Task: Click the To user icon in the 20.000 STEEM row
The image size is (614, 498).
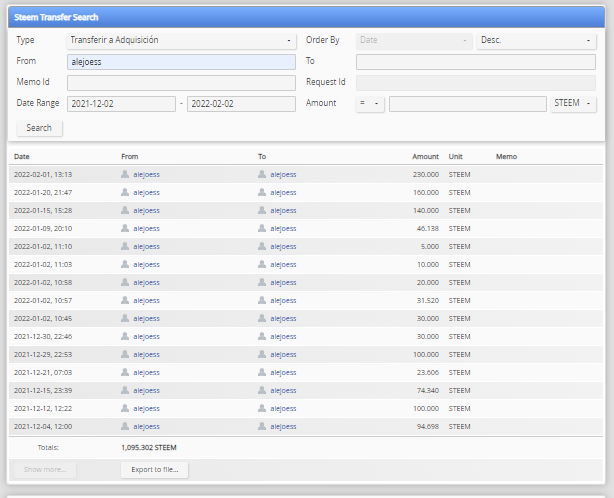Action: click(262, 282)
